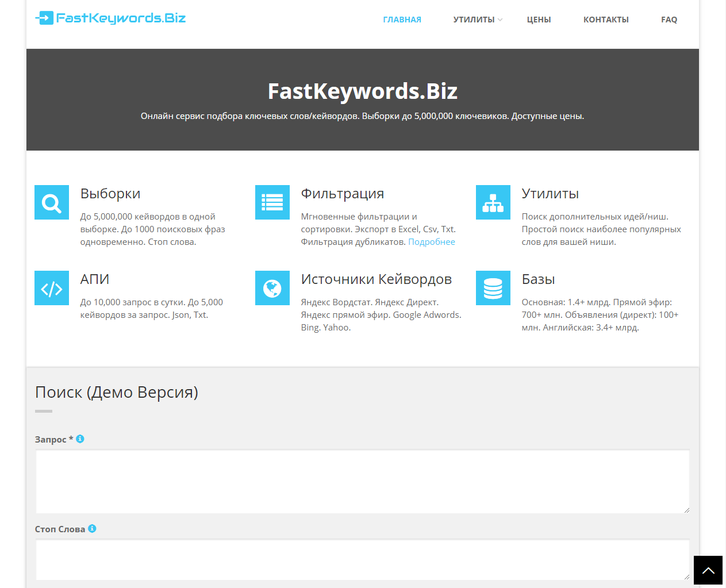Go to the ЦЕНЫ page

[539, 19]
